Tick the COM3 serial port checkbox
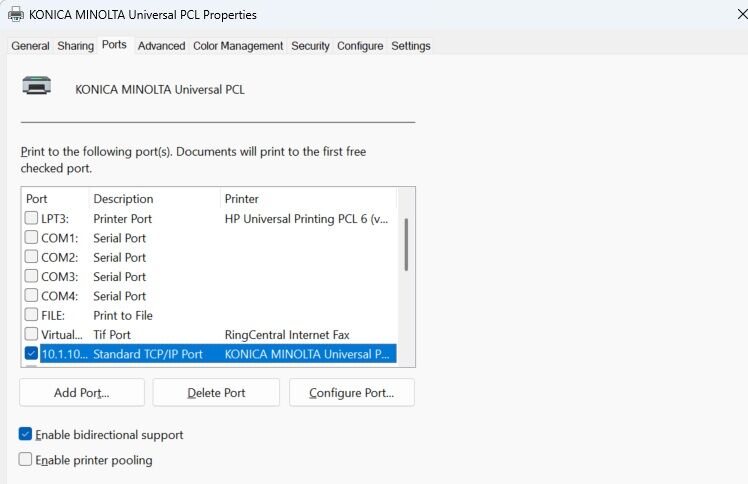 [x=32, y=276]
